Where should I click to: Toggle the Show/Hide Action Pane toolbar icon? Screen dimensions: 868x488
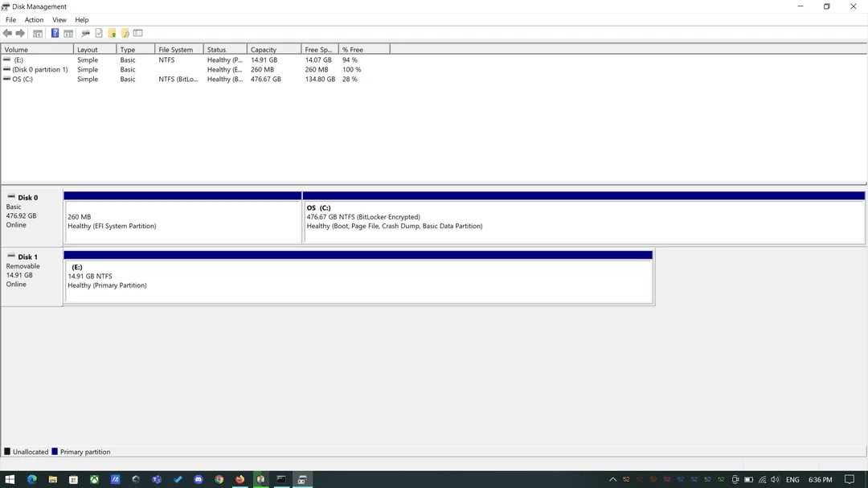point(68,33)
